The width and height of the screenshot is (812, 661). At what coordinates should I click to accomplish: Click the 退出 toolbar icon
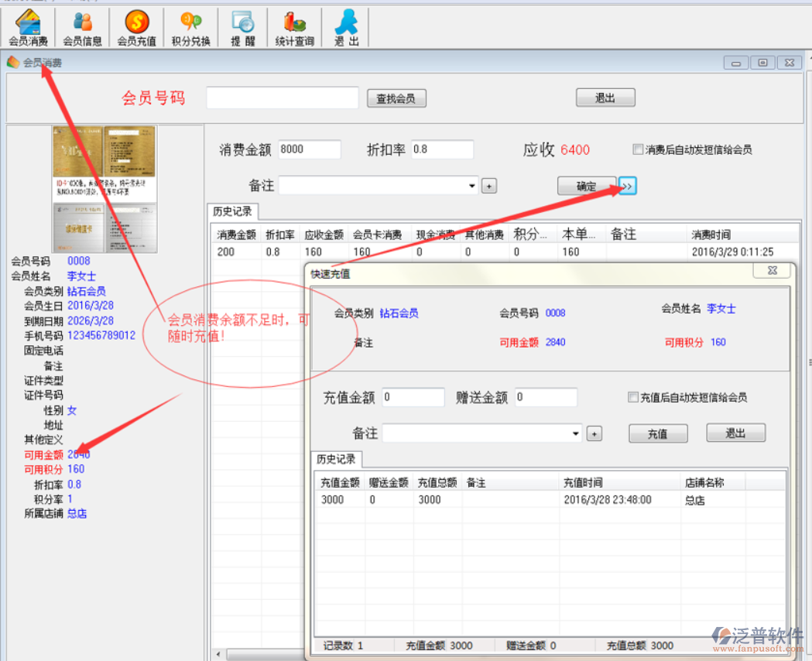click(346, 28)
